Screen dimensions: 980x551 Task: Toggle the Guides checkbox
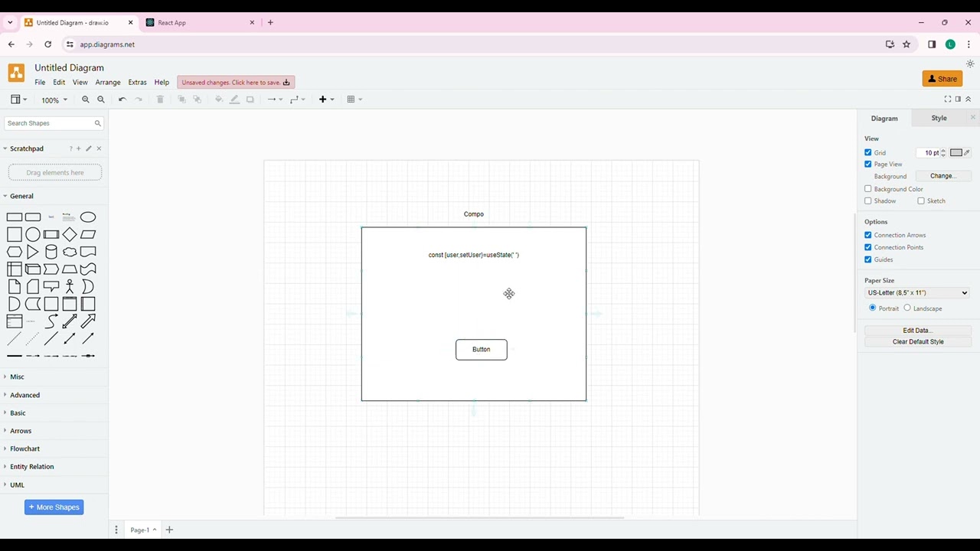coord(868,259)
